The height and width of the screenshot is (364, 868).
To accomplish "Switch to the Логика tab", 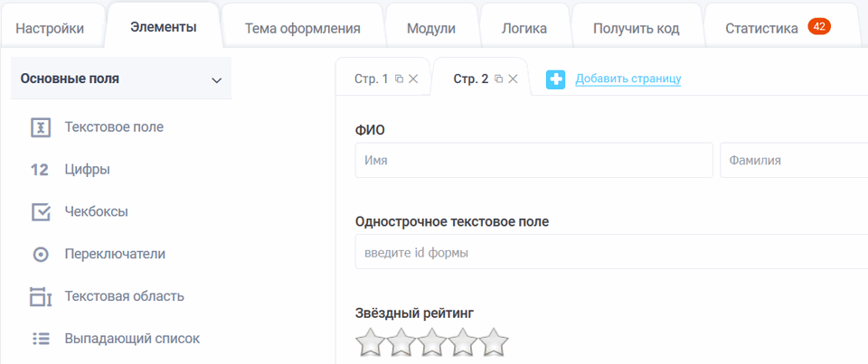I will tap(524, 28).
